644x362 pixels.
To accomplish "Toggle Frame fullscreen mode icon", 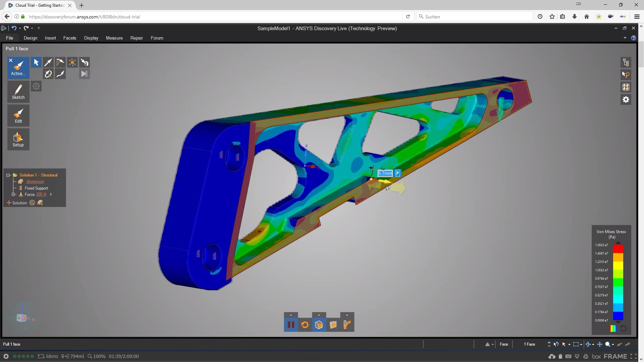I will (x=633, y=356).
